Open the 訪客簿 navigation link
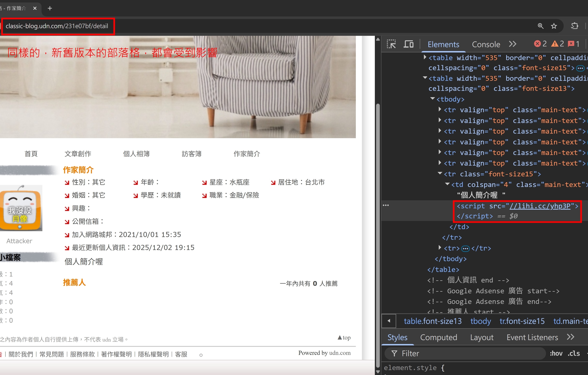This screenshot has height=375, width=588. pyautogui.click(x=192, y=154)
